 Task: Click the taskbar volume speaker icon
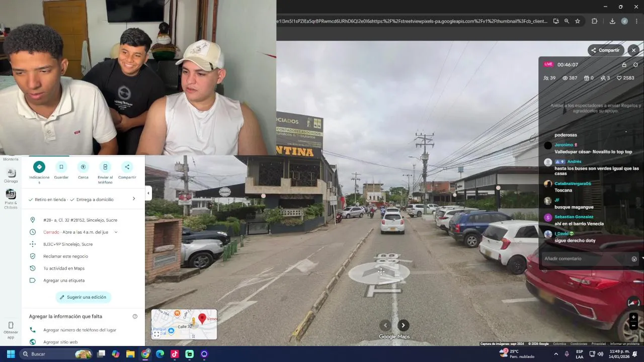click(x=601, y=354)
